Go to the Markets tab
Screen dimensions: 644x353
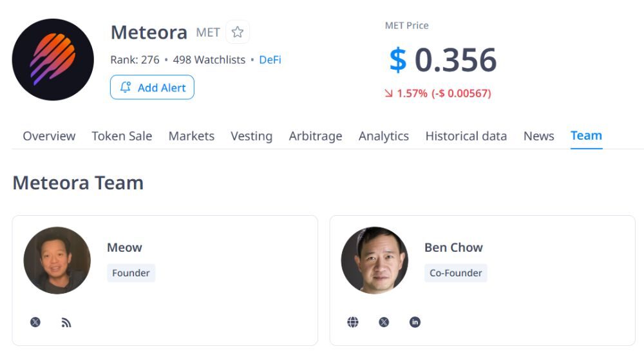click(x=191, y=136)
